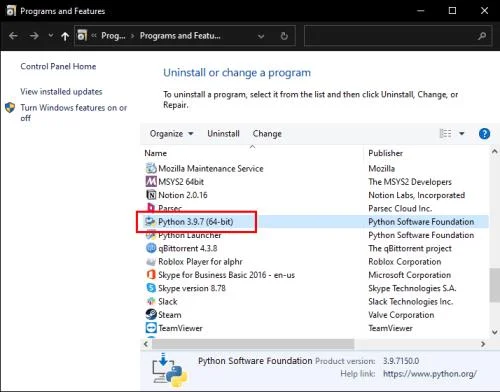Select 'Skype for Business Basic 2016 - en-us'
Screen dimensions: 500x392
[x=227, y=275]
